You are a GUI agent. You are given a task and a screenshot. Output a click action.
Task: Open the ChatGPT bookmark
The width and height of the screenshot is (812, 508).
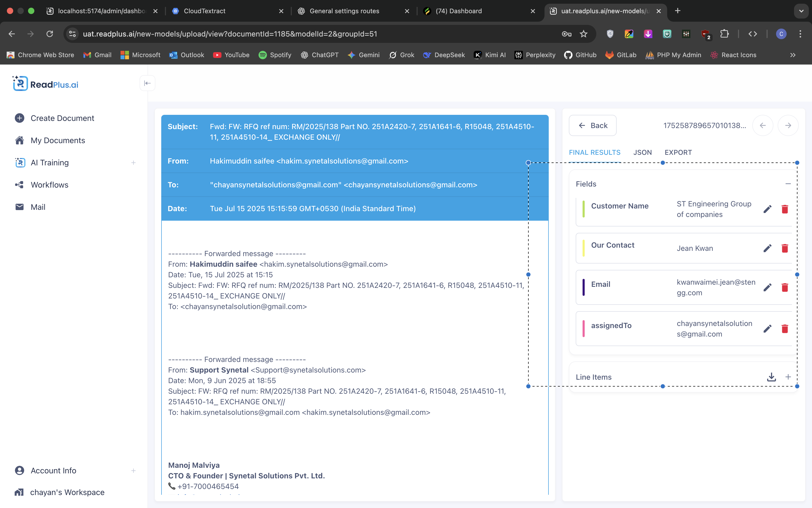(319, 55)
